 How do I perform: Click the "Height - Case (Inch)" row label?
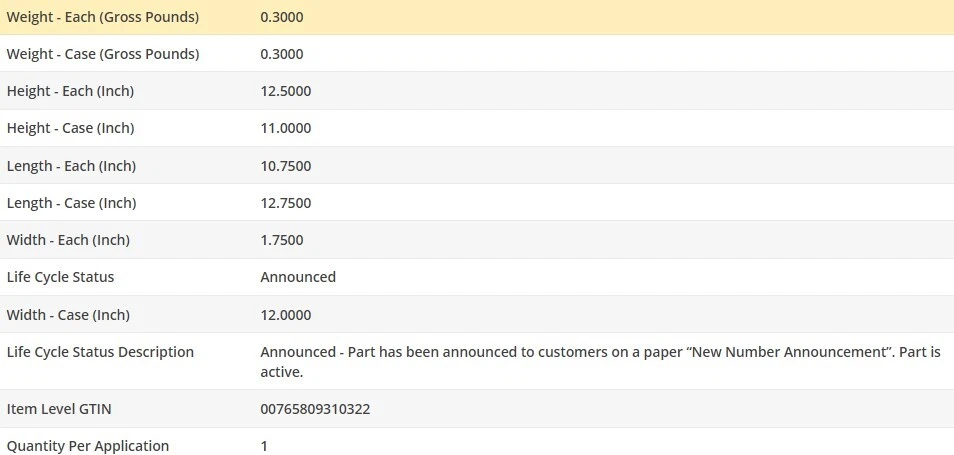[x=70, y=128]
